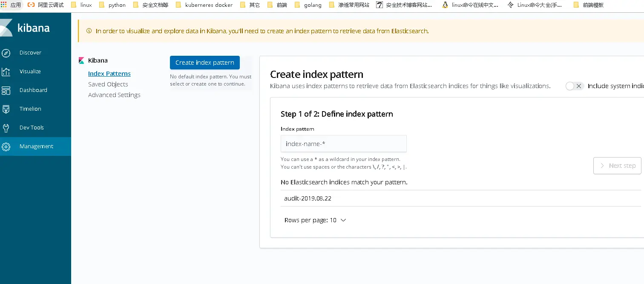Click the small Kibana icon beside the Kibana heading
644x284 pixels.
pyautogui.click(x=82, y=60)
